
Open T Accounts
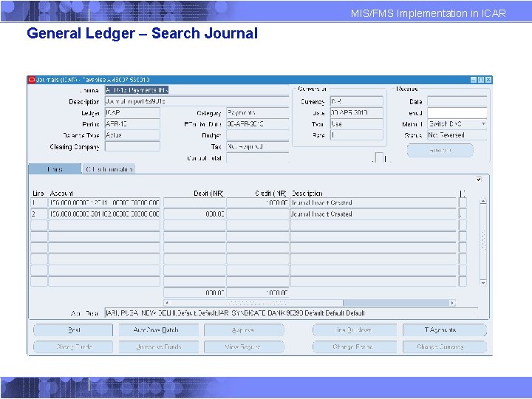445,330
